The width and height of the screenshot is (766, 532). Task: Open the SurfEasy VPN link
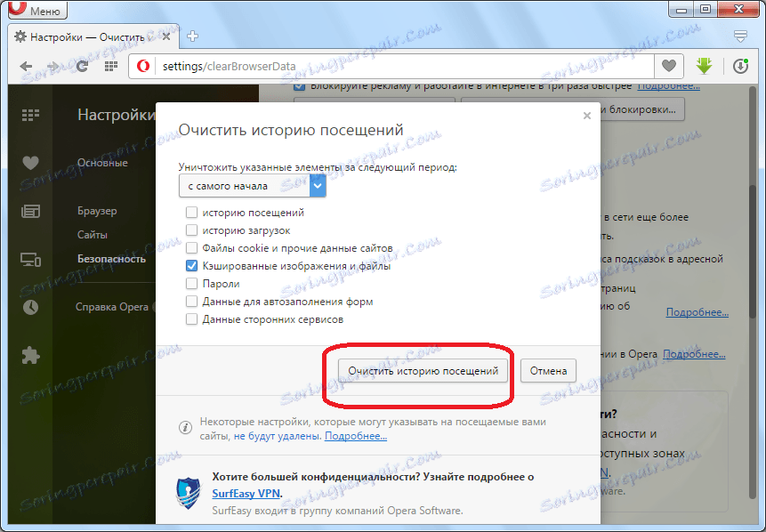pos(246,494)
